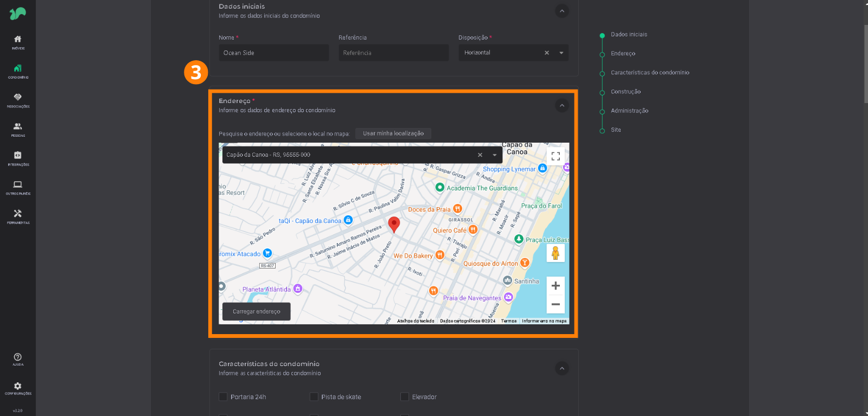
Task: Go to Construção step
Action: [626, 92]
